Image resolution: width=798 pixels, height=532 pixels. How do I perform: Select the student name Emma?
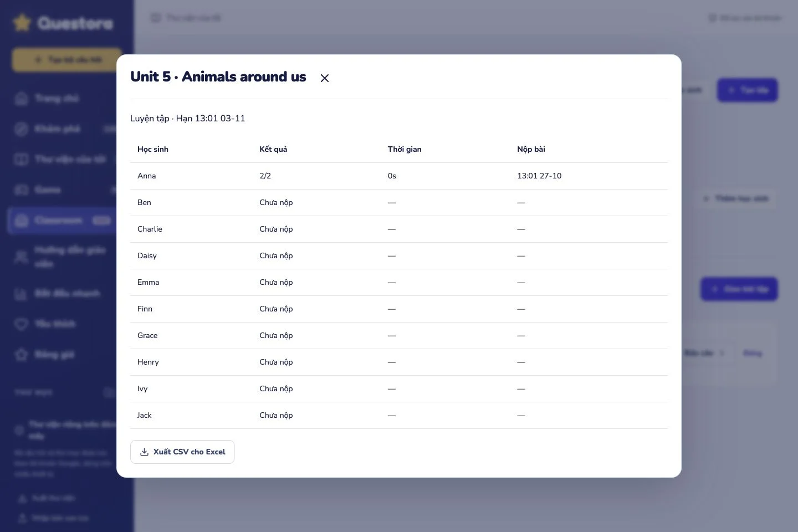click(x=149, y=283)
